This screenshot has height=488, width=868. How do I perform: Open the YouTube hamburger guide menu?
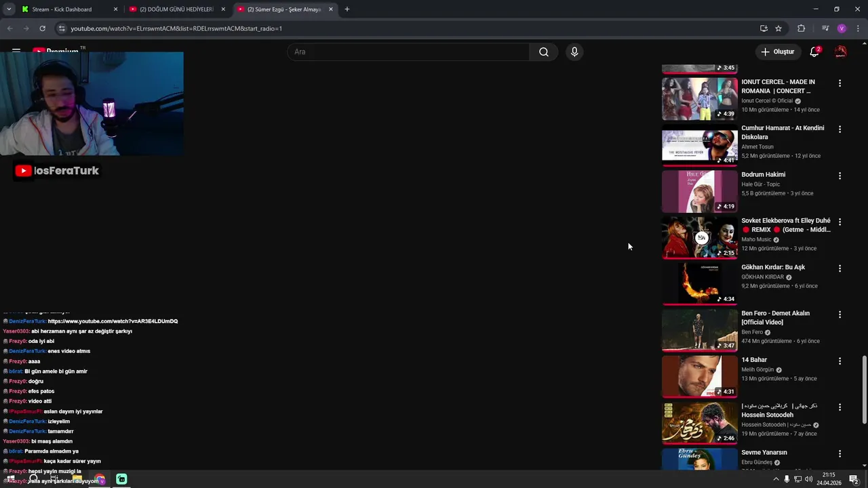click(x=16, y=51)
